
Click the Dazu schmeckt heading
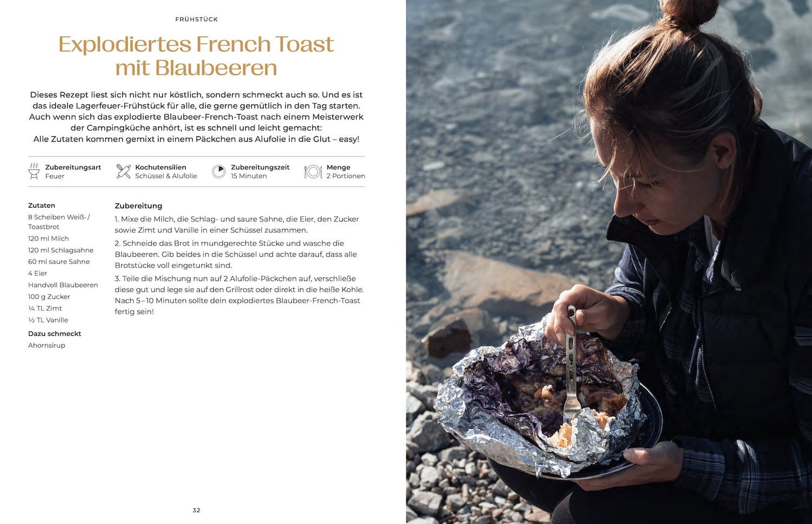click(55, 334)
